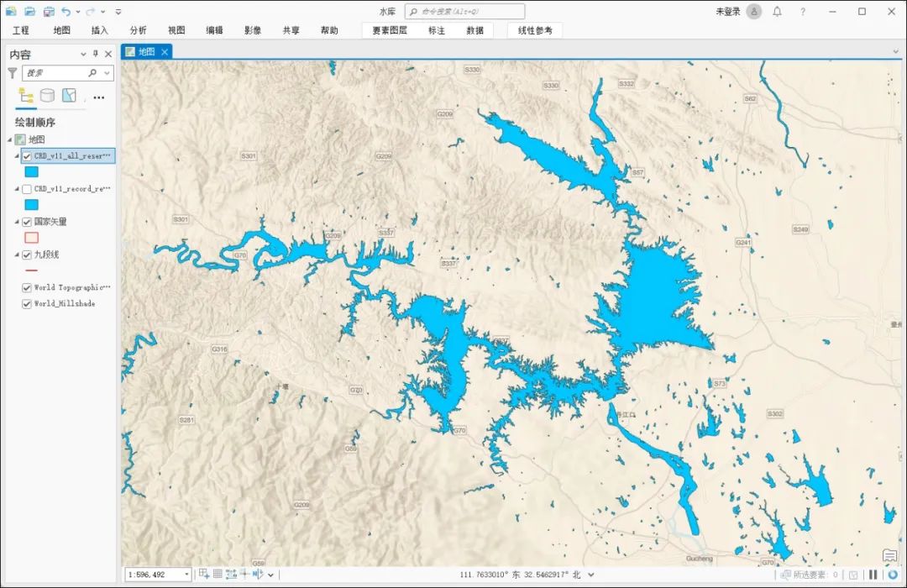Open the 未登录 sign-in account
907x588 pixels.
[x=727, y=12]
